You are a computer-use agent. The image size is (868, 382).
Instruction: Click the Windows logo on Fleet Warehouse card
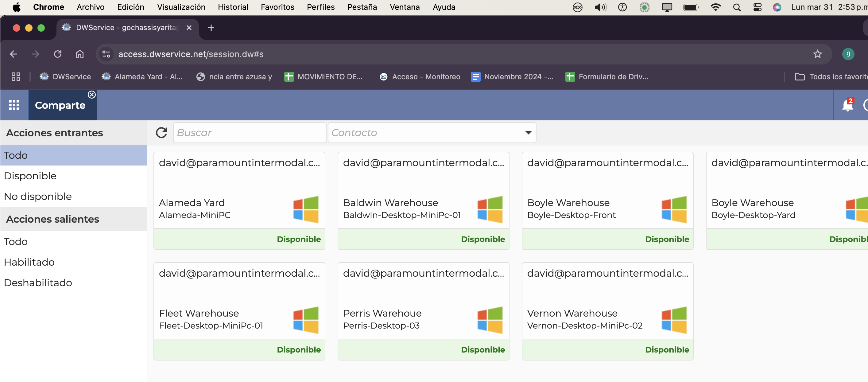click(306, 320)
